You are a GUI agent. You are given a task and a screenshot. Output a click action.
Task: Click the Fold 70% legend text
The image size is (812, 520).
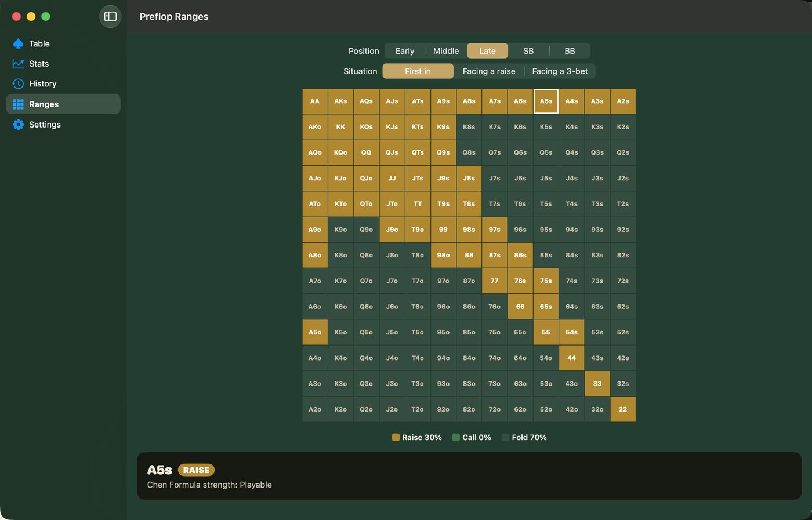tap(529, 438)
